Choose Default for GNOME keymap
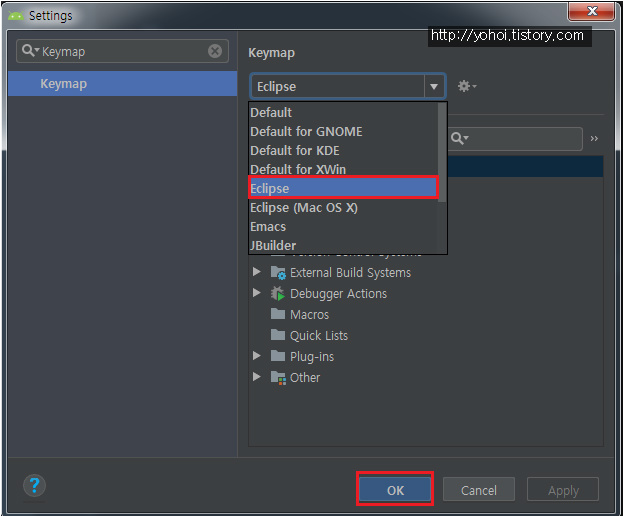 pos(343,131)
